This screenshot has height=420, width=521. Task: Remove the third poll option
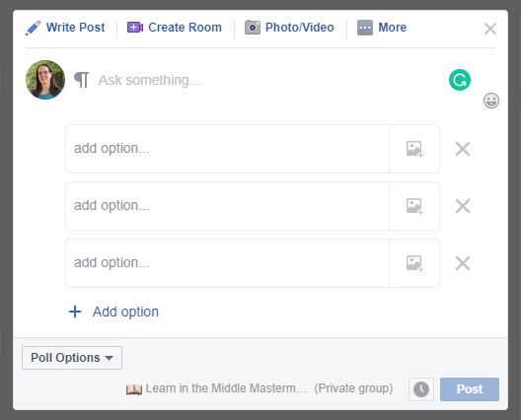click(463, 263)
